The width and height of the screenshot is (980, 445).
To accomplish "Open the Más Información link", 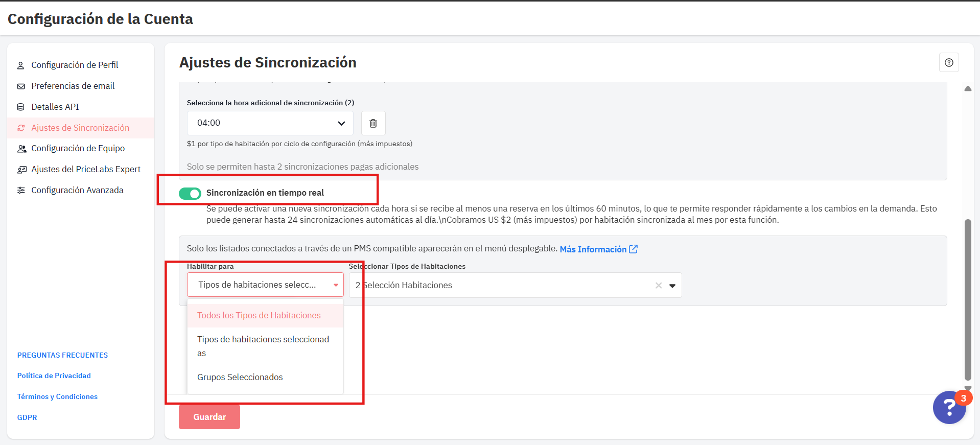I will coord(593,249).
